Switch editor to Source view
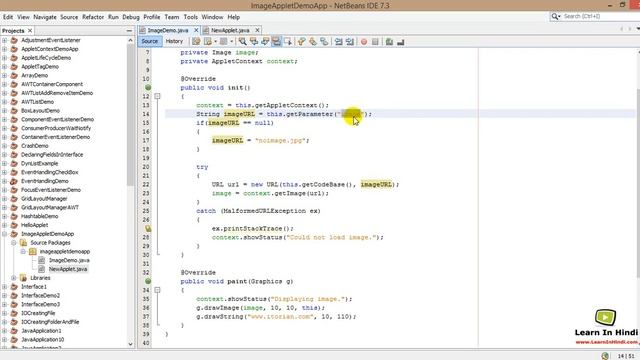Image resolution: width=640 pixels, height=360 pixels. pos(149,41)
